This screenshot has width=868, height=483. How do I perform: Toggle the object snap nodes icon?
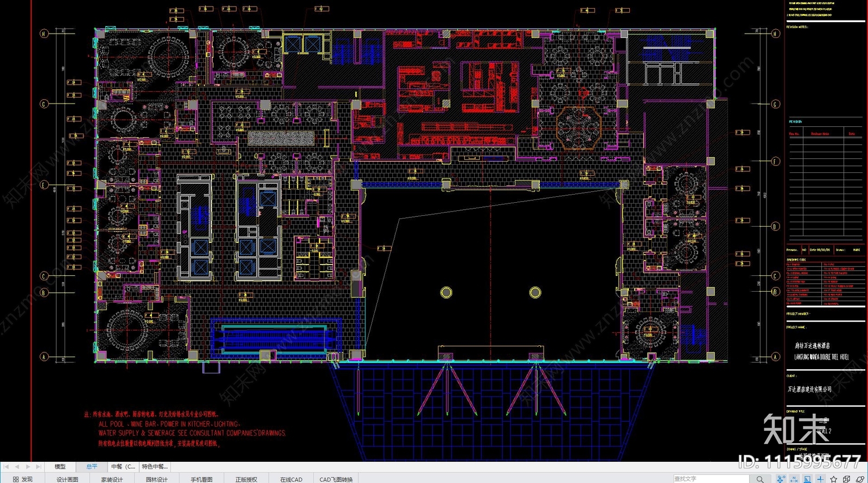tap(781, 479)
